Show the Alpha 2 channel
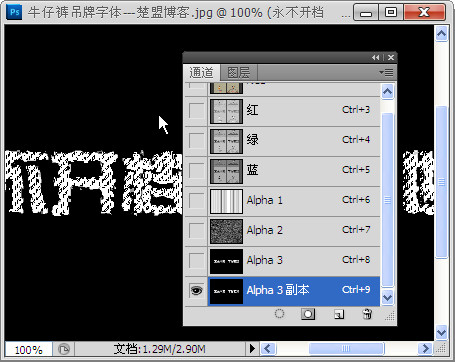This screenshot has height=362, width=455. point(196,230)
